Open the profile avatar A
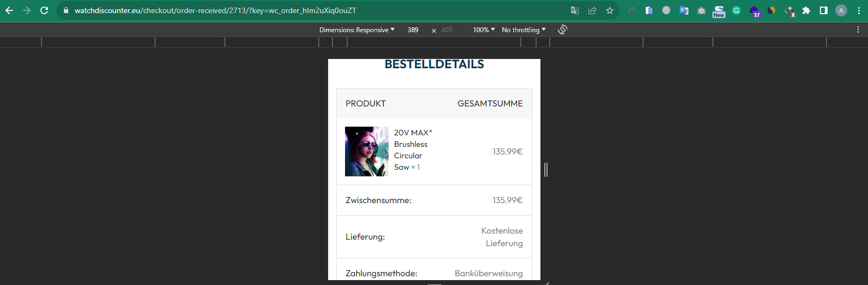The image size is (868, 285). coord(841,10)
